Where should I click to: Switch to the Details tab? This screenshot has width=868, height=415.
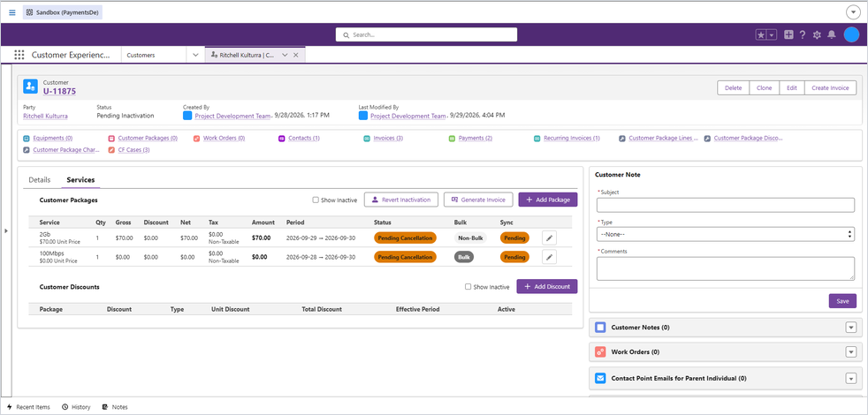[39, 180]
